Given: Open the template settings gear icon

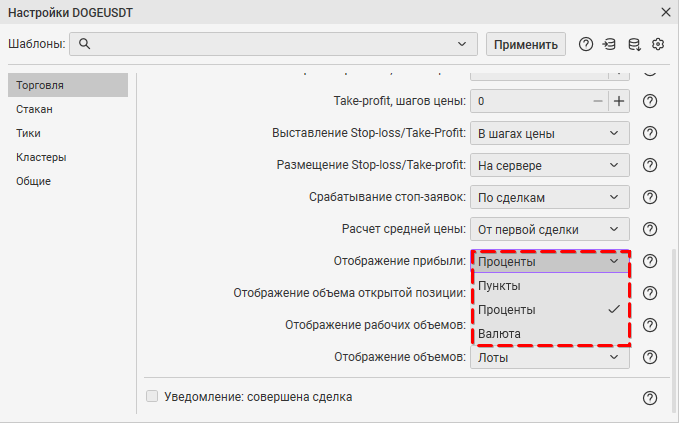Looking at the screenshot, I should (658, 44).
